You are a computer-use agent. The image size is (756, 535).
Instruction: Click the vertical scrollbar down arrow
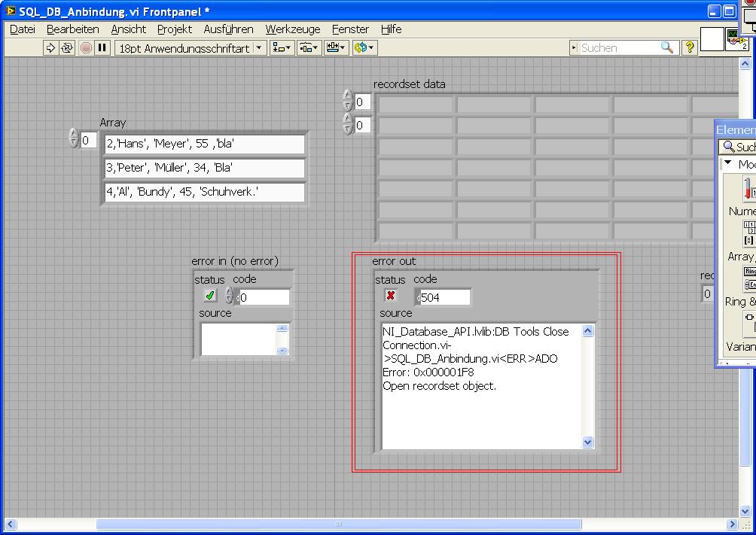coord(745,511)
